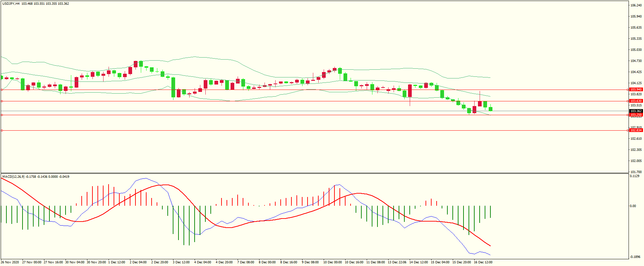Click the 101.700 price scale label

pyautogui.click(x=636, y=172)
